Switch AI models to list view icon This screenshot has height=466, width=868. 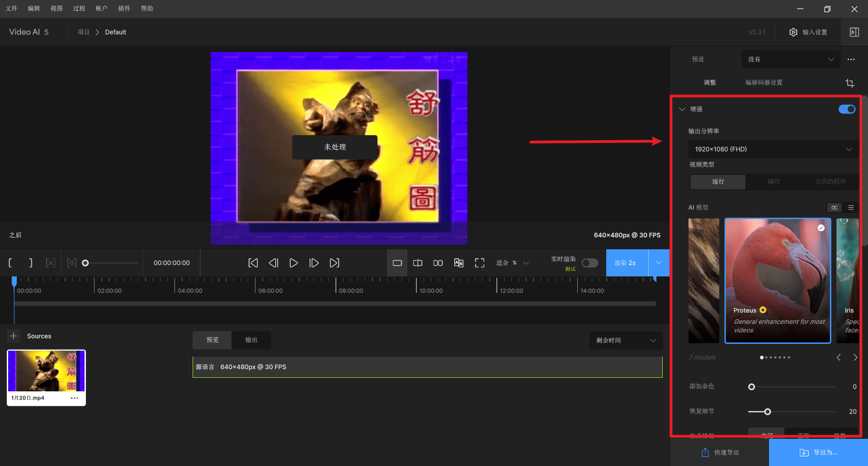point(851,207)
